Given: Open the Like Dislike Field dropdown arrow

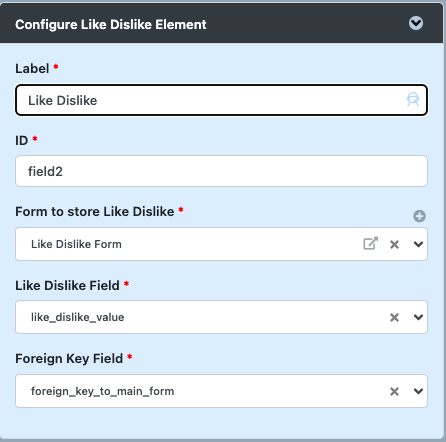Looking at the screenshot, I should [418, 317].
